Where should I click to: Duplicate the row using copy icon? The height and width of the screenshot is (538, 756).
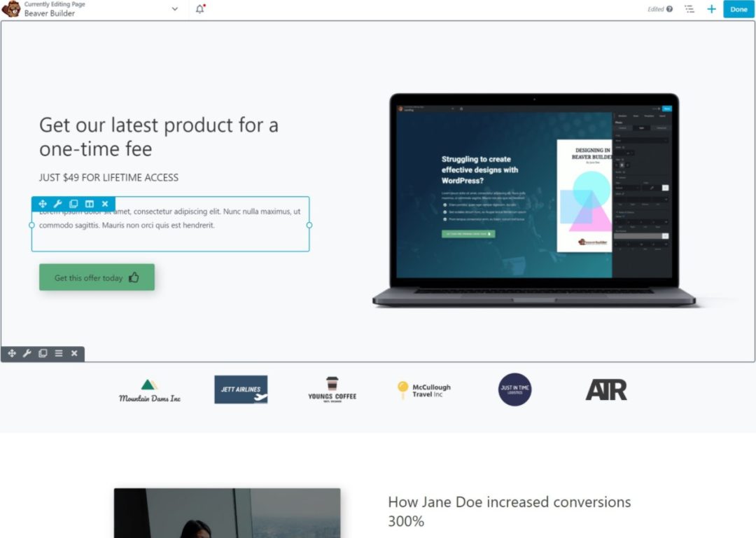(x=43, y=353)
